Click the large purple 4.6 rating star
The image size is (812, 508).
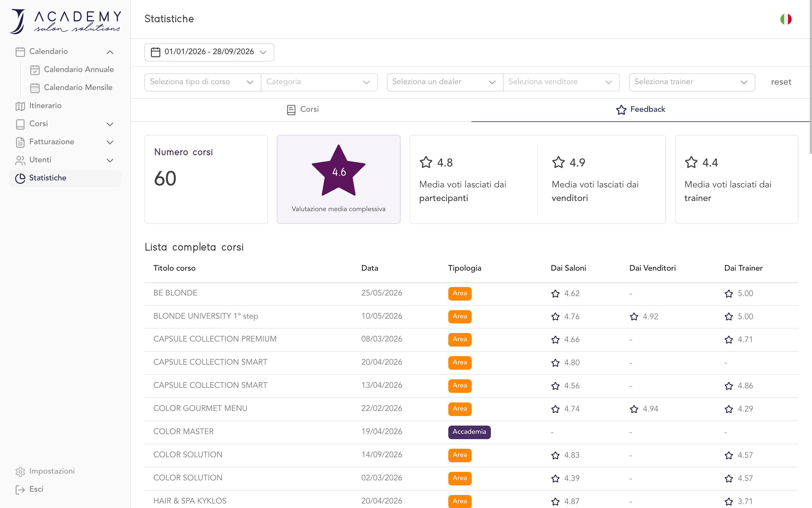pos(339,170)
